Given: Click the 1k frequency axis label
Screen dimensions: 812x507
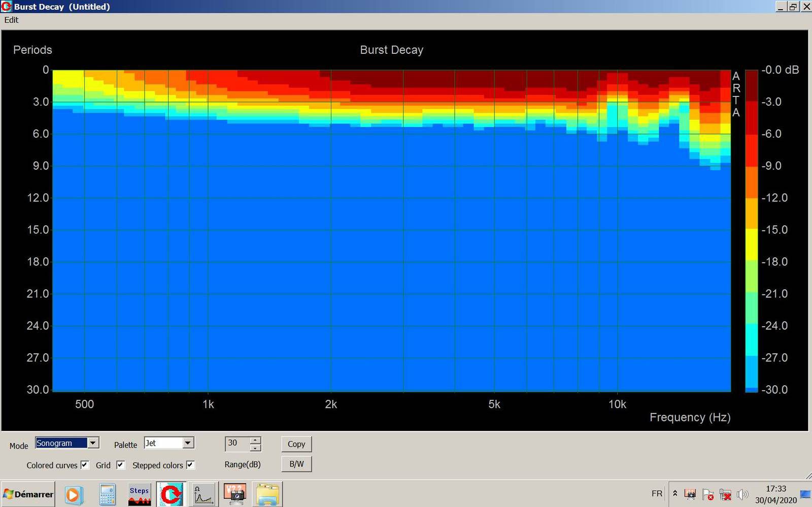Looking at the screenshot, I should [x=208, y=404].
